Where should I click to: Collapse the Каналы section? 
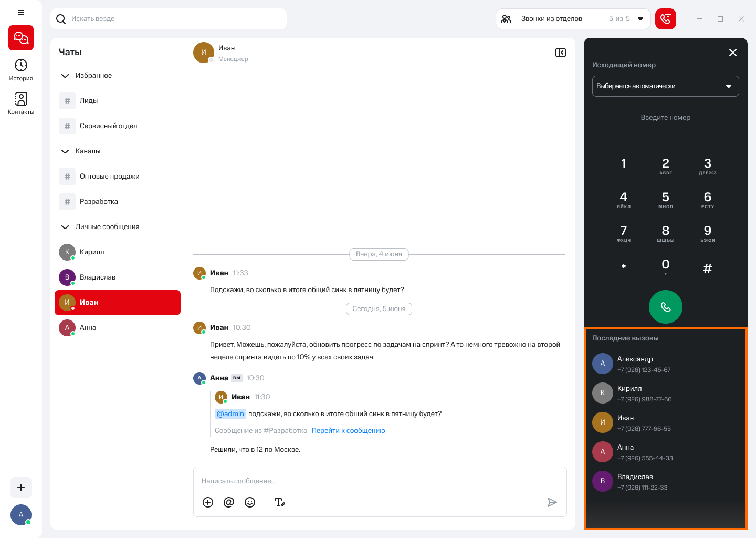coord(65,151)
